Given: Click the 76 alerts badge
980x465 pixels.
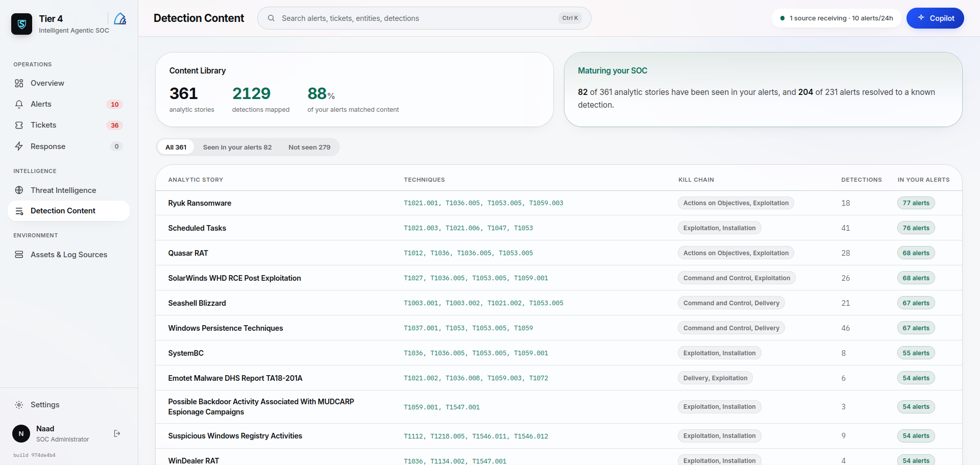Looking at the screenshot, I should tap(916, 228).
